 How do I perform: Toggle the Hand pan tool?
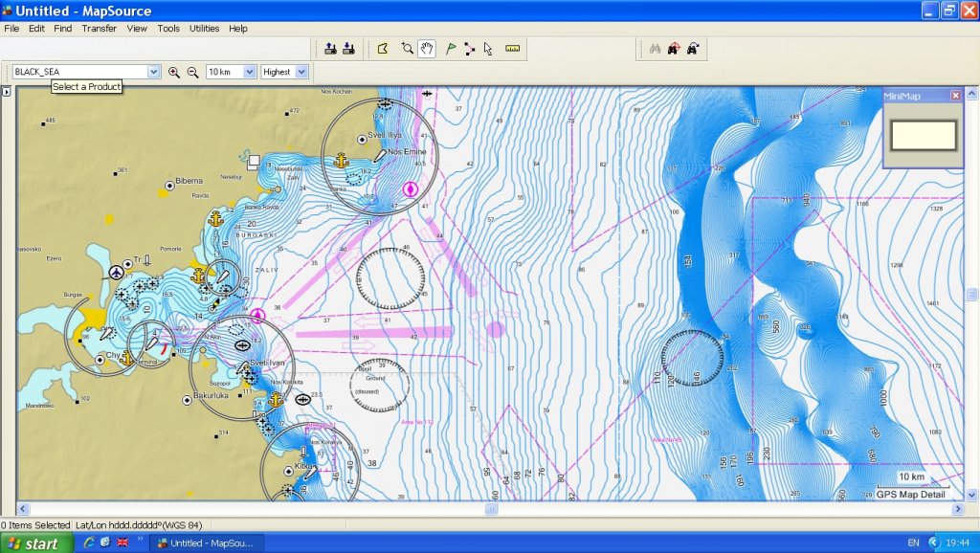(x=427, y=49)
